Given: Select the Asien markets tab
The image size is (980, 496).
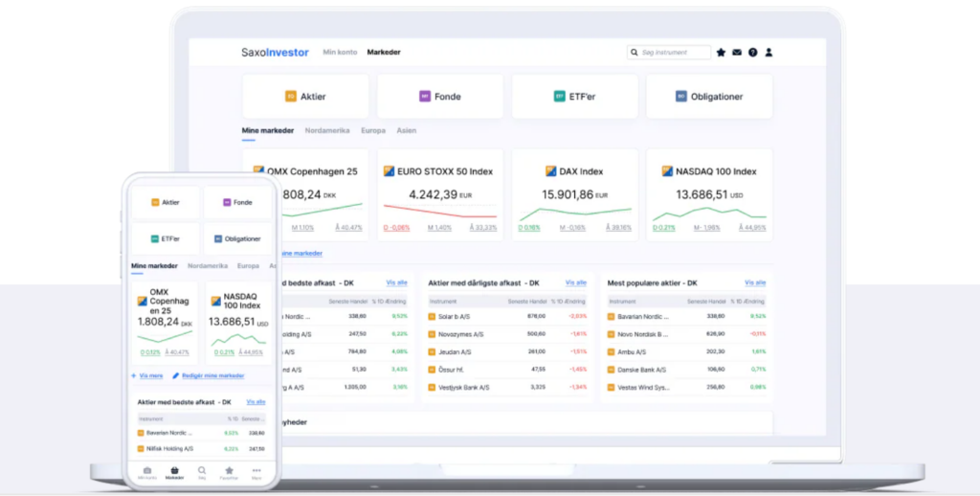Looking at the screenshot, I should [407, 130].
